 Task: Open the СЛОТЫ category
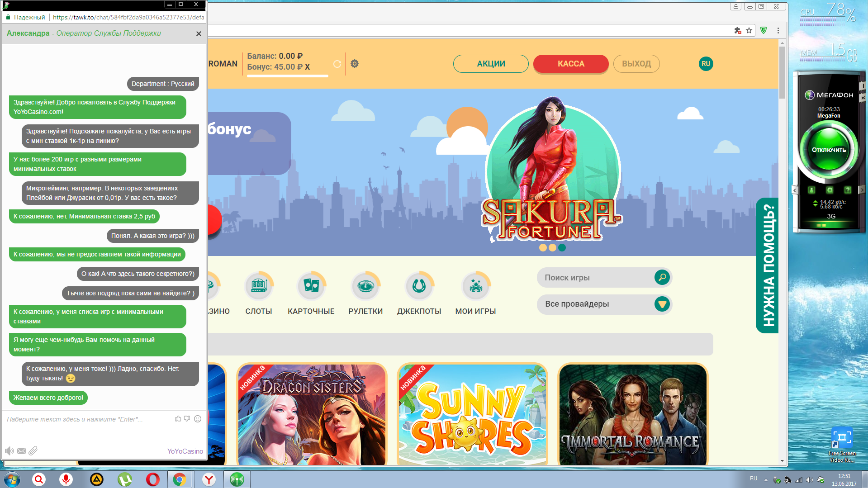(x=259, y=293)
